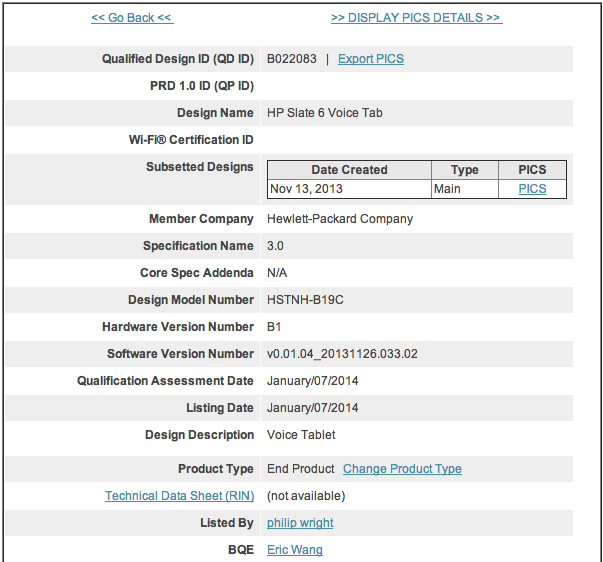Click the 'Type' column header

[465, 170]
